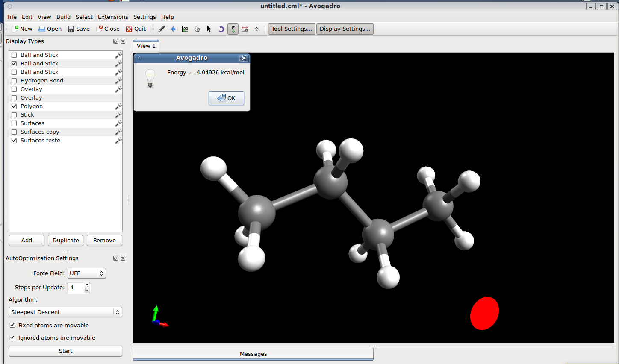Click OK in the Energy dialog
Screen dimensions: 619x364
(x=226, y=98)
